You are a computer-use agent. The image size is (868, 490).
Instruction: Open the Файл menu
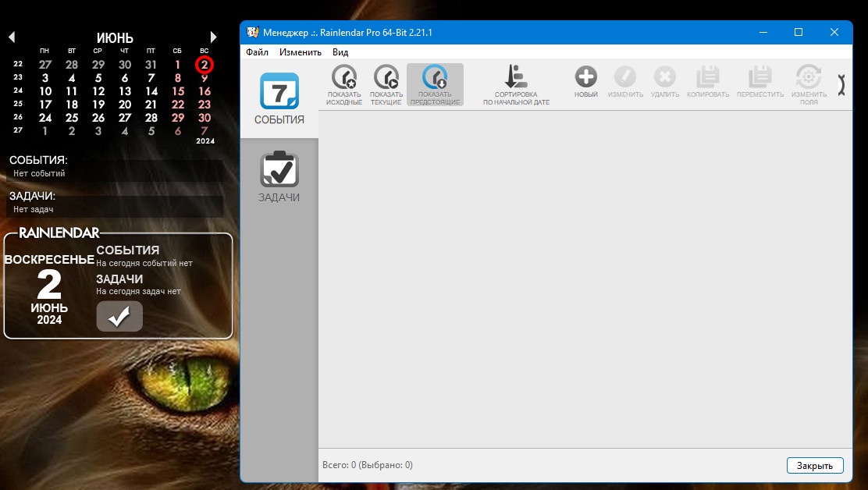257,52
